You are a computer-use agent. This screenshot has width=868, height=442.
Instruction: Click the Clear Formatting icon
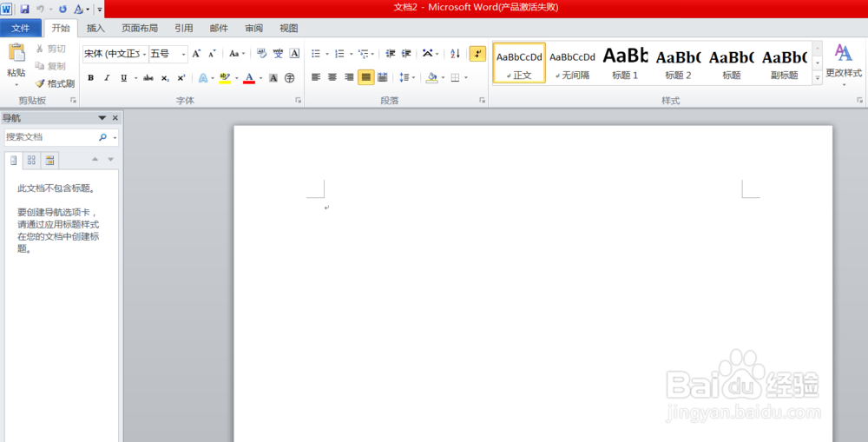262,54
